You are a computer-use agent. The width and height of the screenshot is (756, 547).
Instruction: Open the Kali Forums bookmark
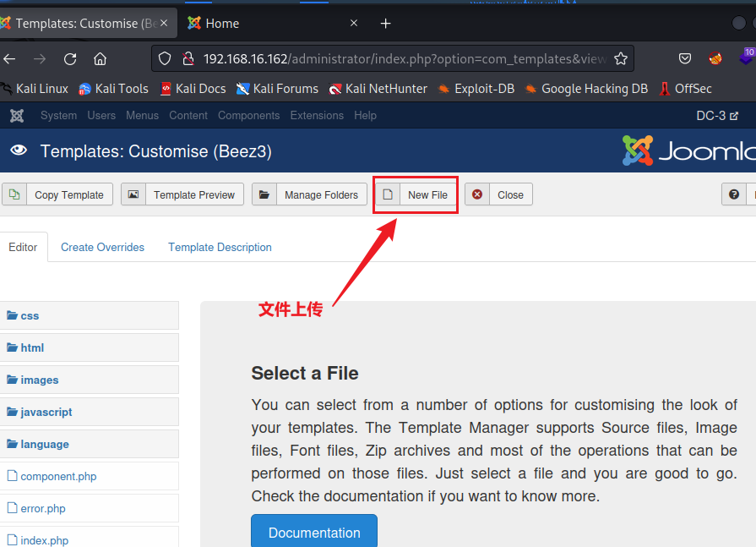coord(277,89)
